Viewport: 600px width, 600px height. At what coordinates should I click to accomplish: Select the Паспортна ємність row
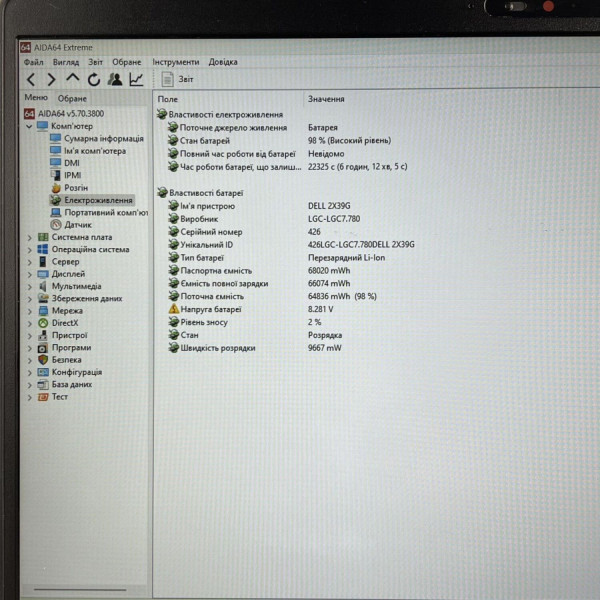[259, 271]
